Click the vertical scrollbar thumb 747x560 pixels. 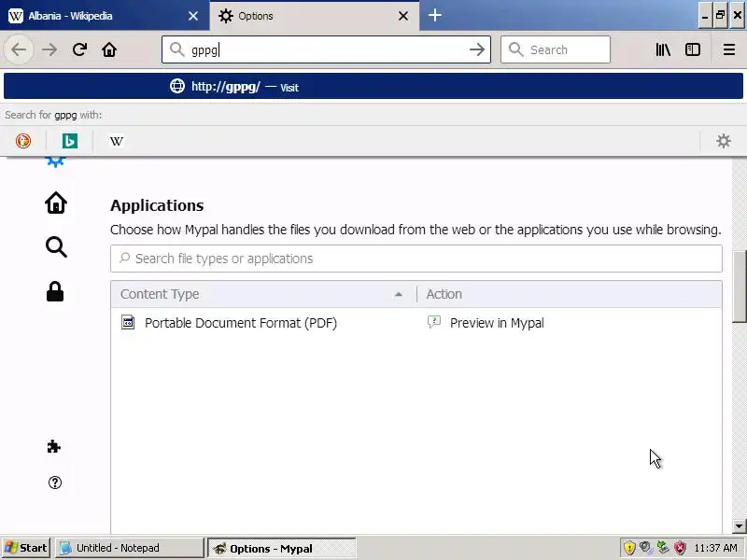[x=739, y=287]
